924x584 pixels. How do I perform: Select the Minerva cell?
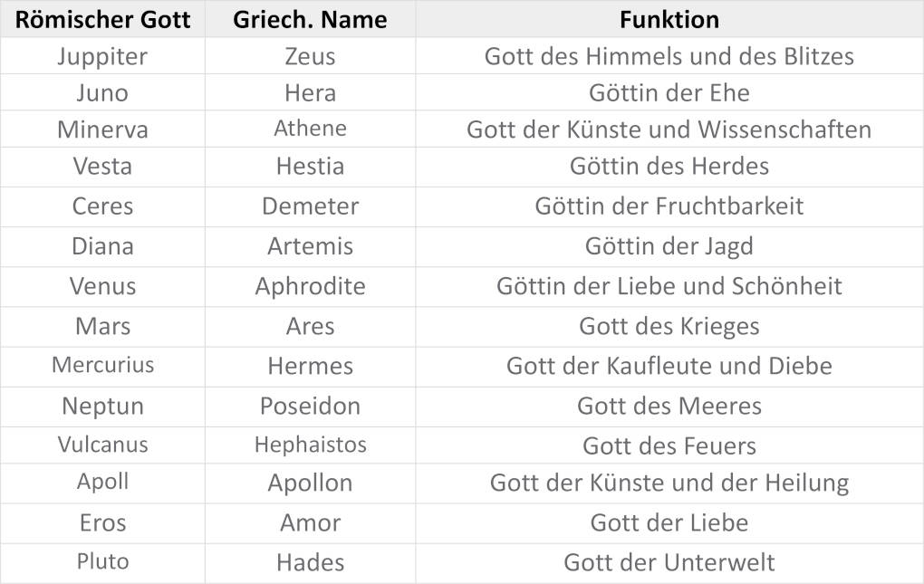pos(102,129)
